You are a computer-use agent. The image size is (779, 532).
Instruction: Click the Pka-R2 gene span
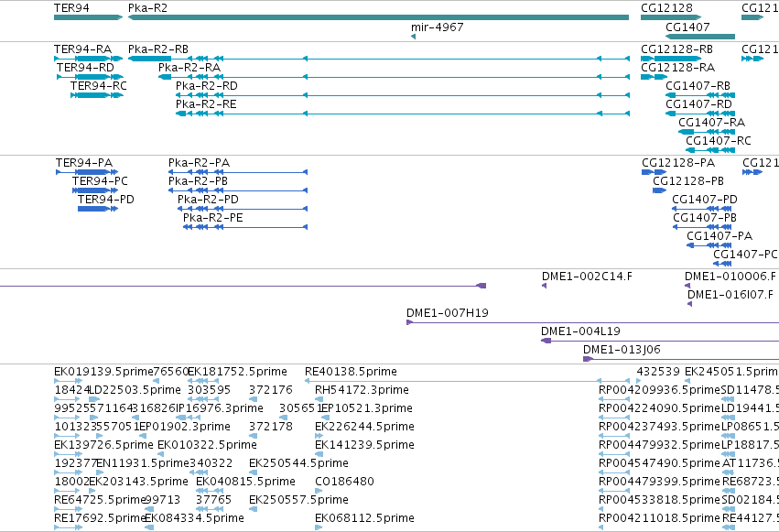pos(379,17)
